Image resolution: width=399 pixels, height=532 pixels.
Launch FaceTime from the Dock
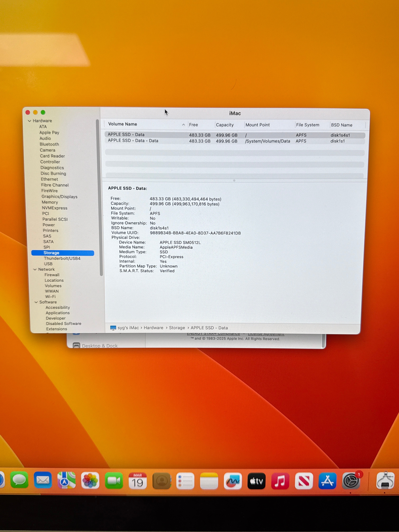point(114,481)
